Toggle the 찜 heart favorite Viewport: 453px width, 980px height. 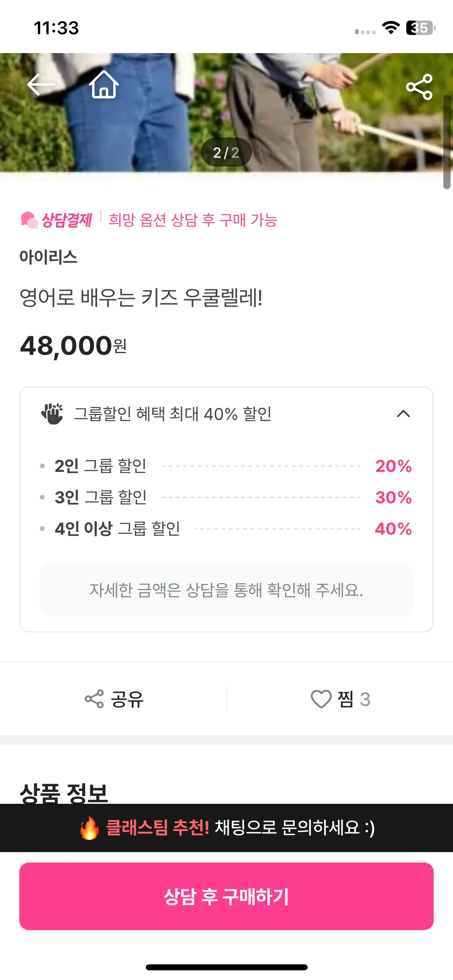[321, 699]
